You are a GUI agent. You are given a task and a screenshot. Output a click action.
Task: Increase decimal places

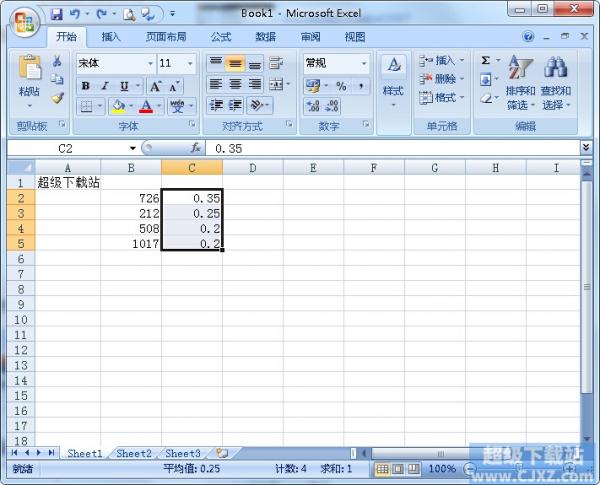[313, 106]
